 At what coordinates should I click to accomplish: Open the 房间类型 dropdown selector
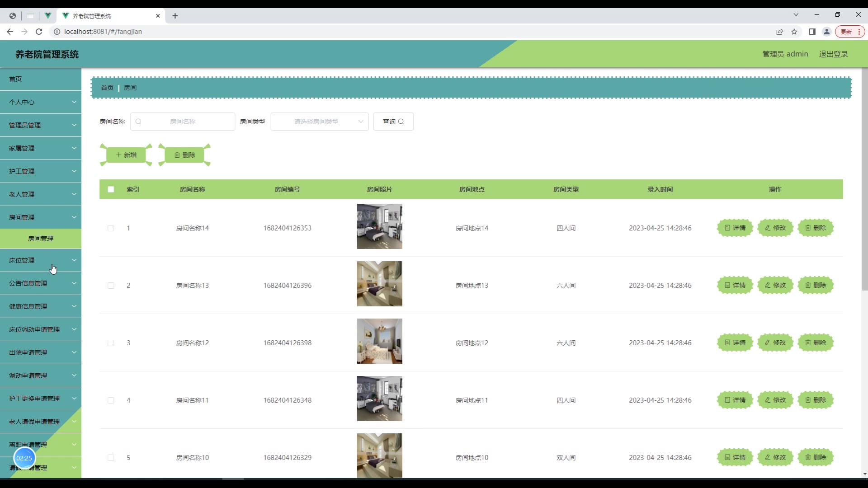pos(319,122)
